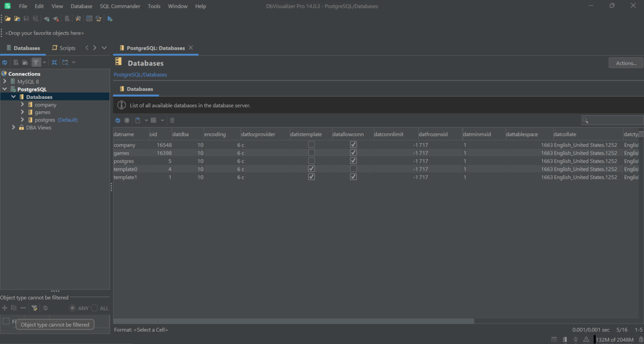This screenshot has height=344, width=644.
Task: Click the Disconnect plug icon in the toolbar
Action: [55, 18]
